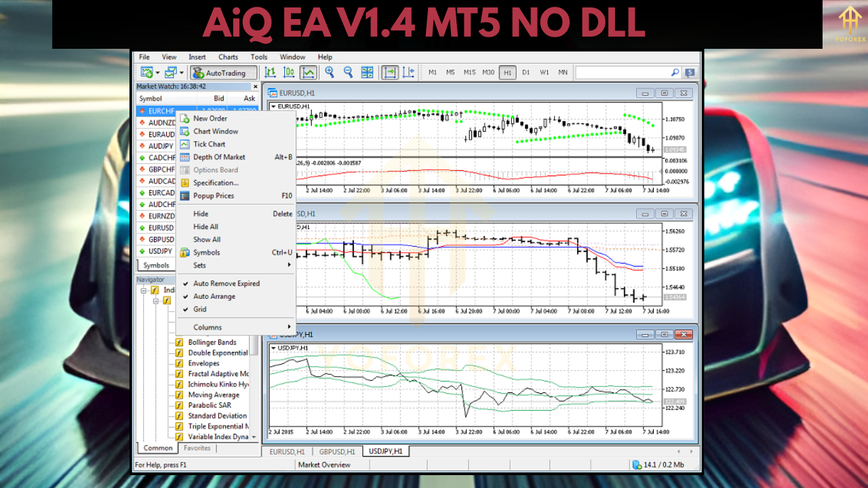
Task: Toggle Auto Remove Expired option
Action: click(x=220, y=283)
